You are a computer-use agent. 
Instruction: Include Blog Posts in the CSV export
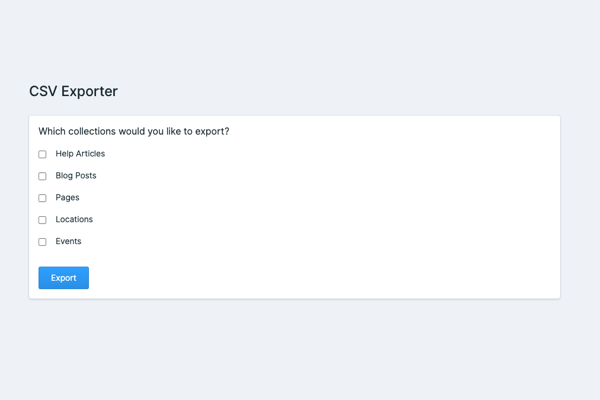(42, 176)
